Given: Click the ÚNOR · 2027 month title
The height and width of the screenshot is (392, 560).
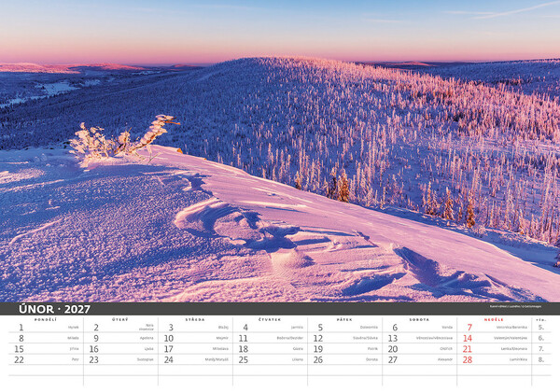Looking at the screenshot, I should click(x=54, y=309).
